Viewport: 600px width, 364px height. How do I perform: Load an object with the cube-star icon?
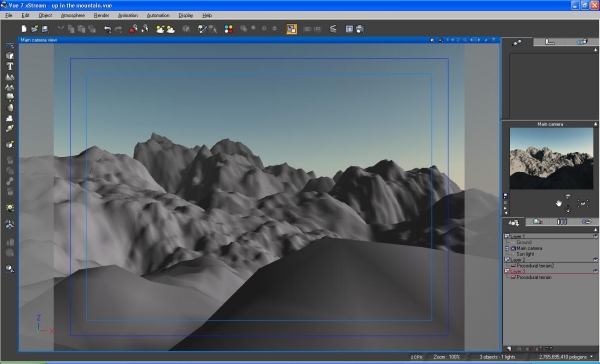click(10, 144)
